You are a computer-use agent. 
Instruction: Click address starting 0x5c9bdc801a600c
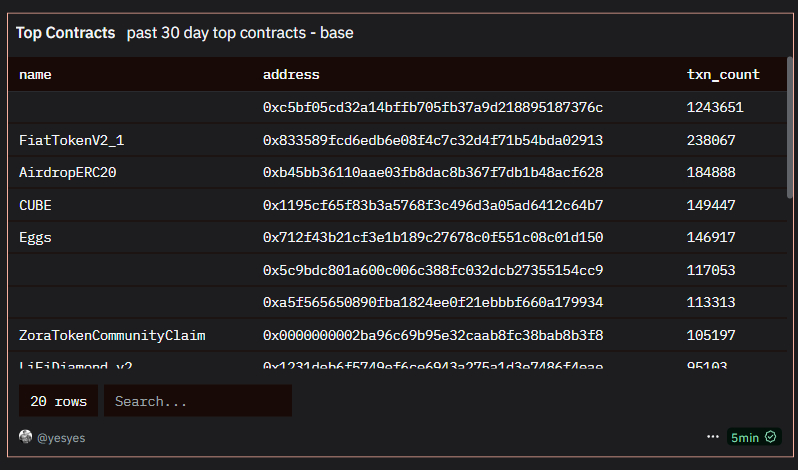coord(433,270)
